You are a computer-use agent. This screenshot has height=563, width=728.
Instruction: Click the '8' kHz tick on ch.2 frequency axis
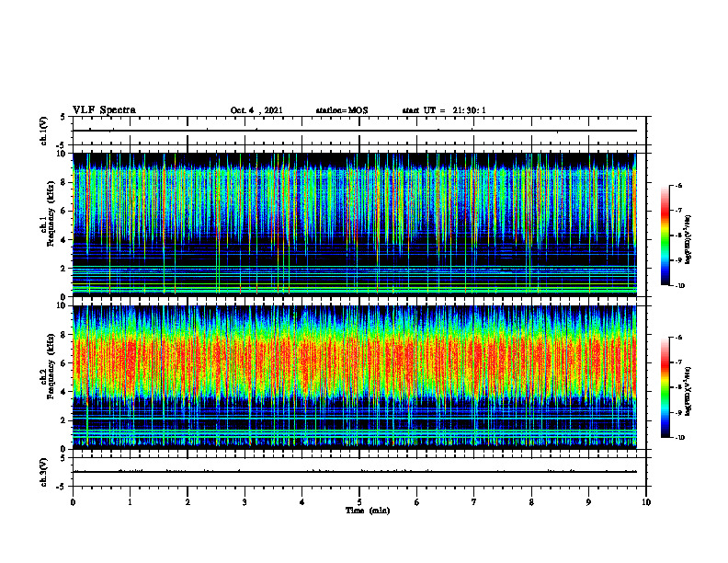pos(64,335)
